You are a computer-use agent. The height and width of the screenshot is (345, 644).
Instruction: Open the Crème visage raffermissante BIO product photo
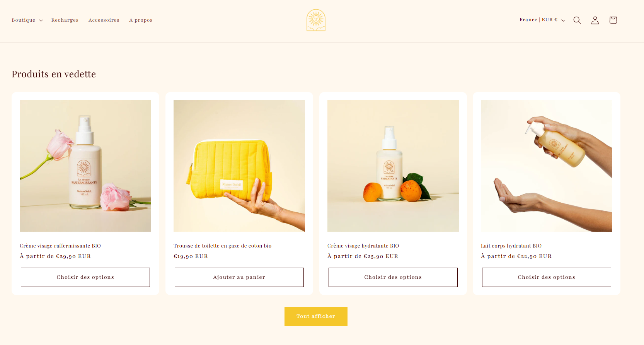pyautogui.click(x=85, y=166)
